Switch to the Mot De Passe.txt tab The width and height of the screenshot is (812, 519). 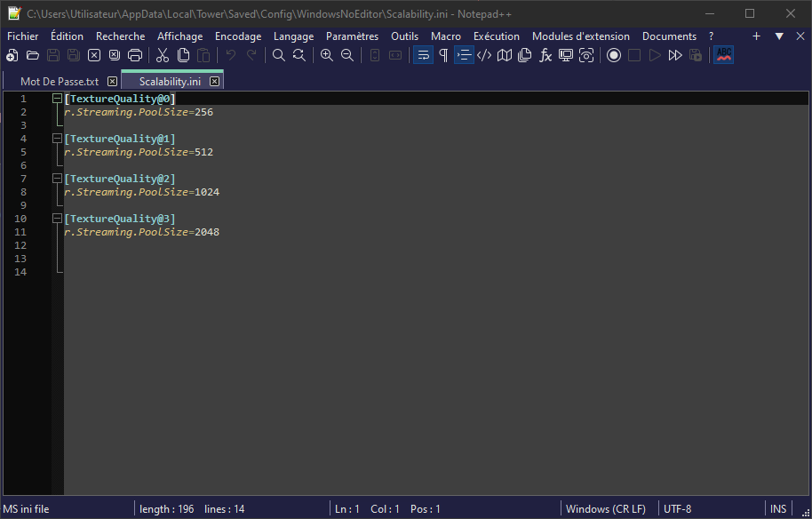60,82
